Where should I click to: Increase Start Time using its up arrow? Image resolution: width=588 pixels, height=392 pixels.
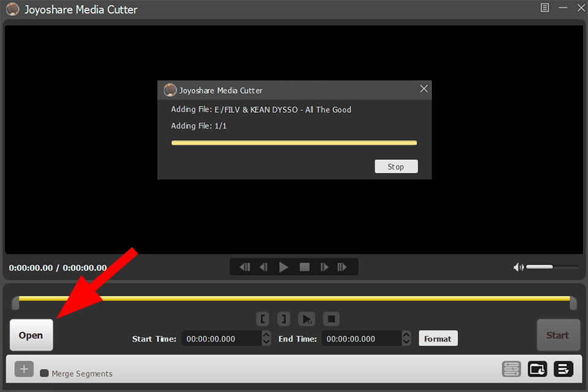pyautogui.click(x=266, y=335)
